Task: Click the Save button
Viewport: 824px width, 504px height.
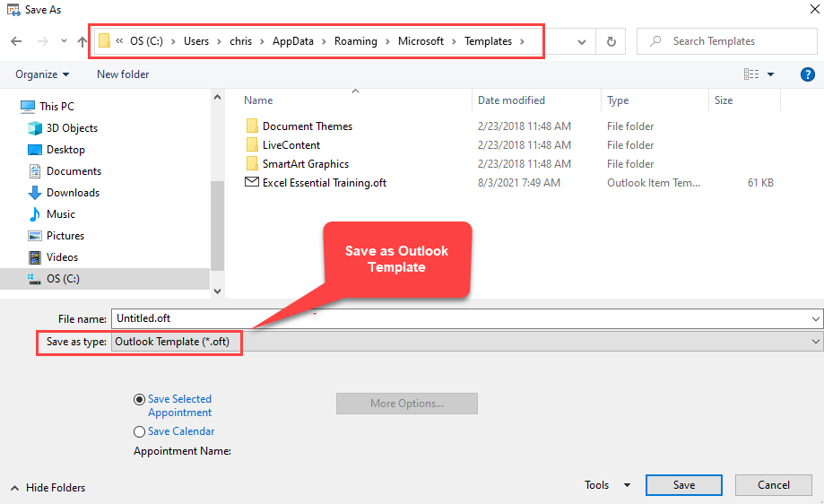Action: pos(683,485)
